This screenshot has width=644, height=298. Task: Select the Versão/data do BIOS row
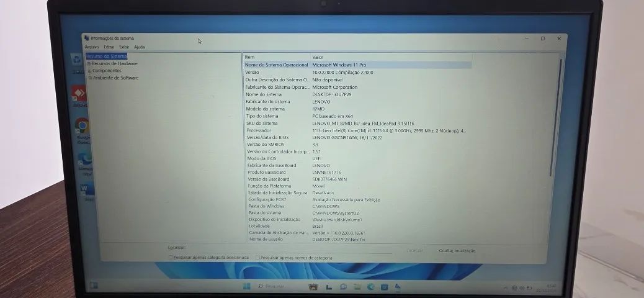(x=357, y=138)
